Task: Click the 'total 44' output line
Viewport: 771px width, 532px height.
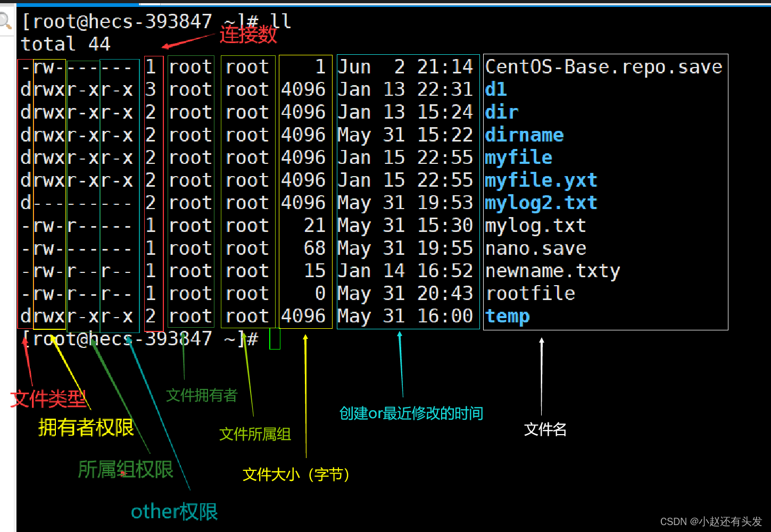Action: [66, 44]
